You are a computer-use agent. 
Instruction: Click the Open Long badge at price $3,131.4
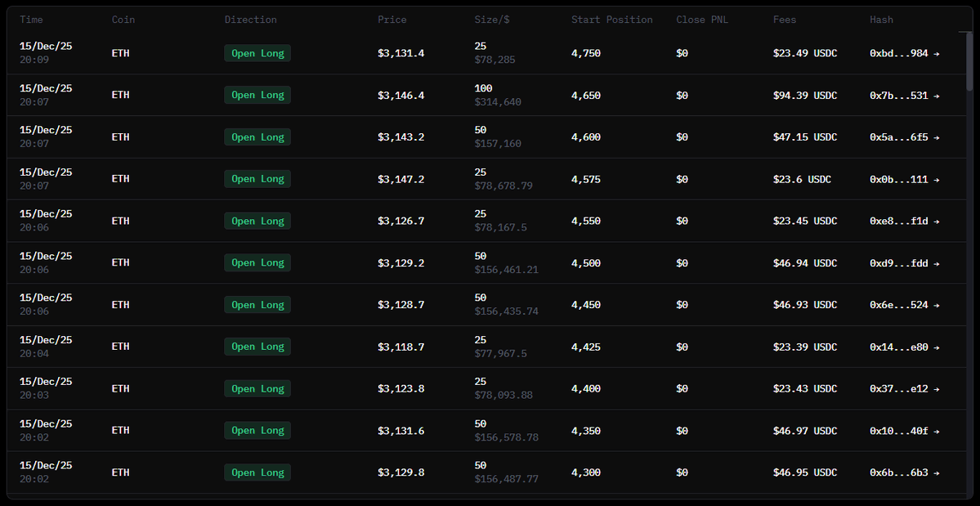[x=257, y=54]
